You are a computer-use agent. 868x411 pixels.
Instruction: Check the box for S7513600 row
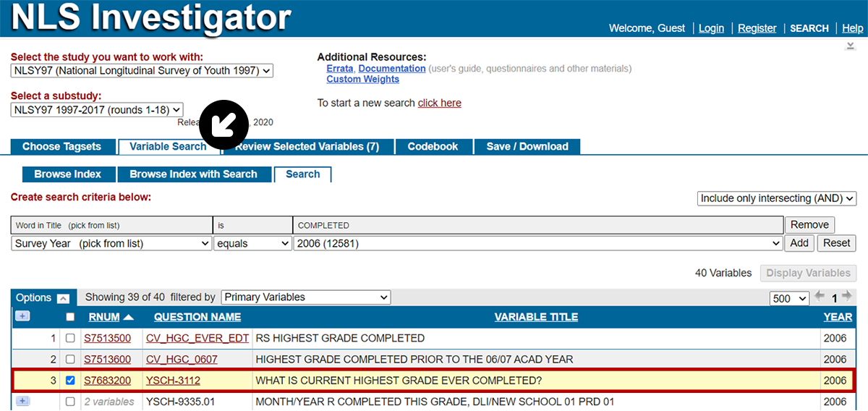70,359
